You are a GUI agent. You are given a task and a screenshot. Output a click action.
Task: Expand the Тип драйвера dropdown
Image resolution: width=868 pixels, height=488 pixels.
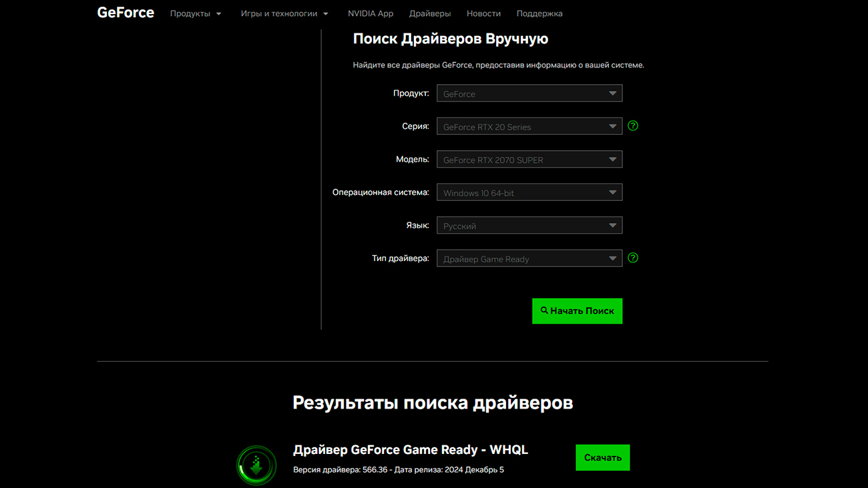click(529, 258)
